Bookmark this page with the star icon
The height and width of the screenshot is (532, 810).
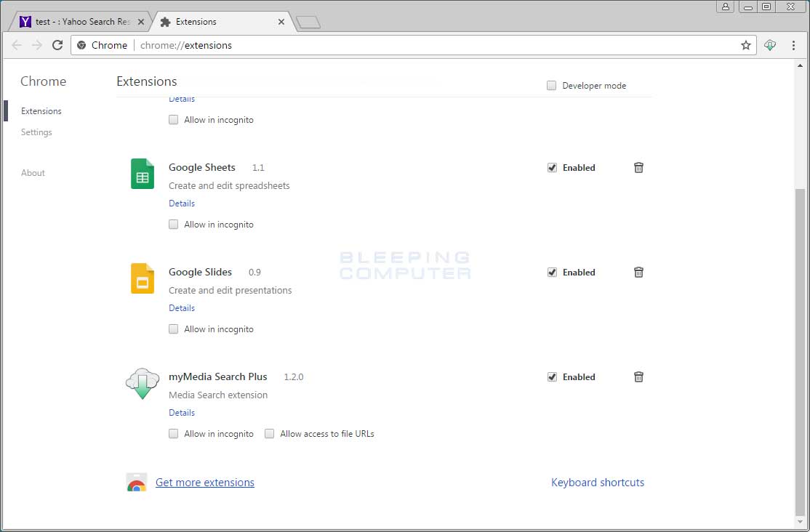746,44
